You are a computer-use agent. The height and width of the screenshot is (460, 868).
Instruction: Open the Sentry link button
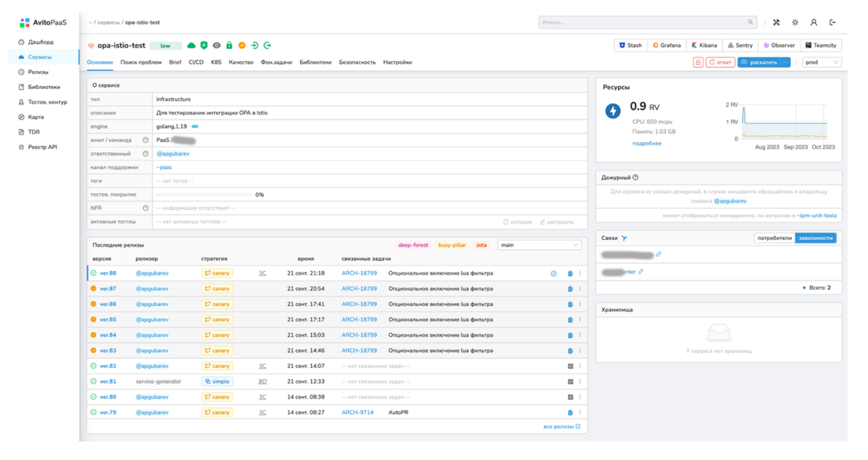coord(741,45)
